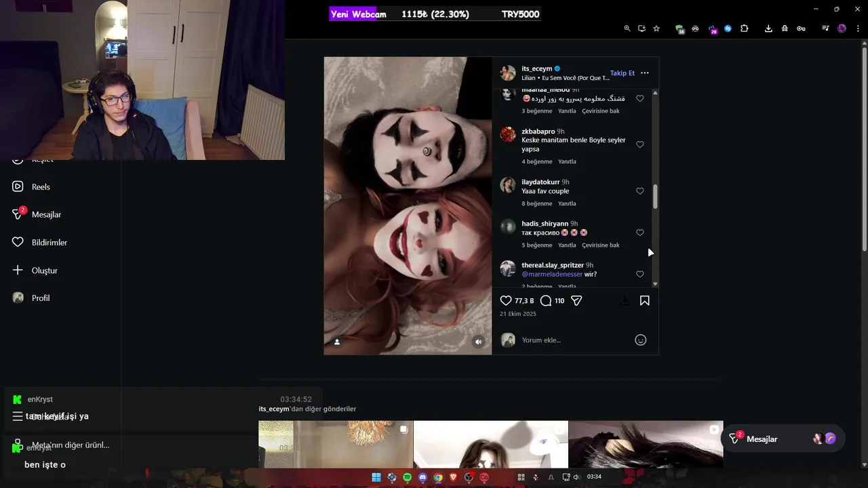Click Oluştur to create a post
The image size is (868, 488).
(35, 270)
